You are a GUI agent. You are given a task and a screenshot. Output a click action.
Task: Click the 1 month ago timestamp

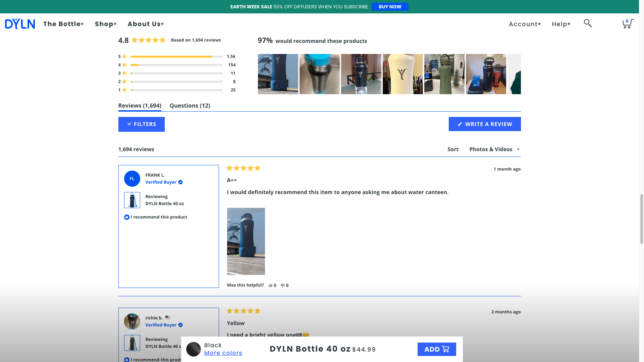pos(507,169)
